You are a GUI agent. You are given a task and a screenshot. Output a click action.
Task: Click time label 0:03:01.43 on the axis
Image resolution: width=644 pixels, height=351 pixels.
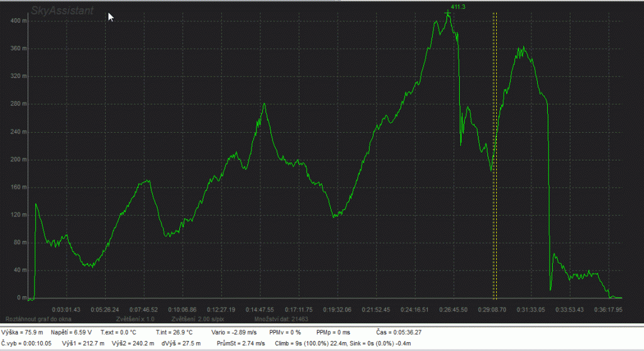tap(66, 309)
